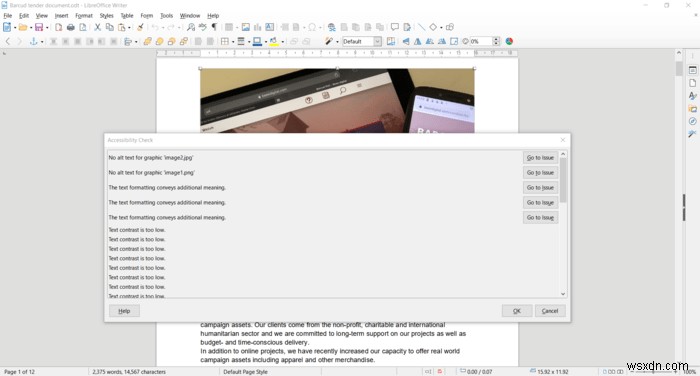Expand the image Filter dropdown arrow

pyautogui.click(x=337, y=42)
